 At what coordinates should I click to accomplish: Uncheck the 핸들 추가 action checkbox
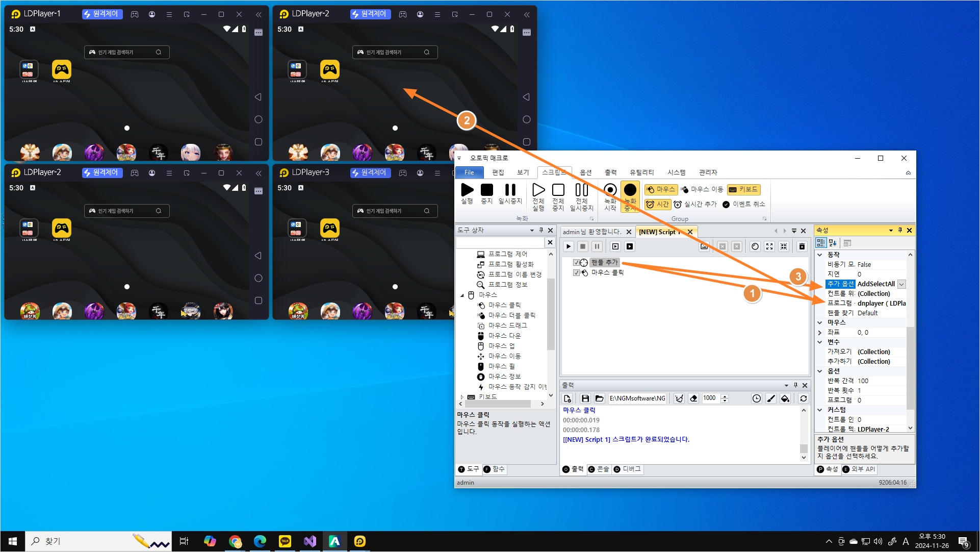[576, 262]
